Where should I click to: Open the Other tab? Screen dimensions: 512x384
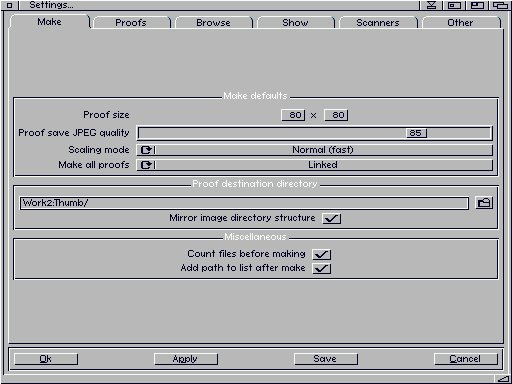point(460,23)
